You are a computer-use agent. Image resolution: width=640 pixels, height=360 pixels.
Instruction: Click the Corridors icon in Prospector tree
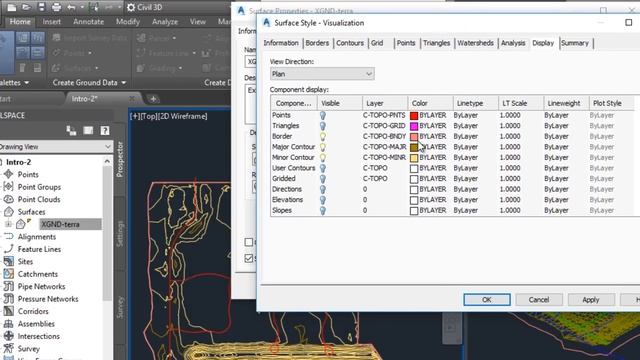[9, 311]
